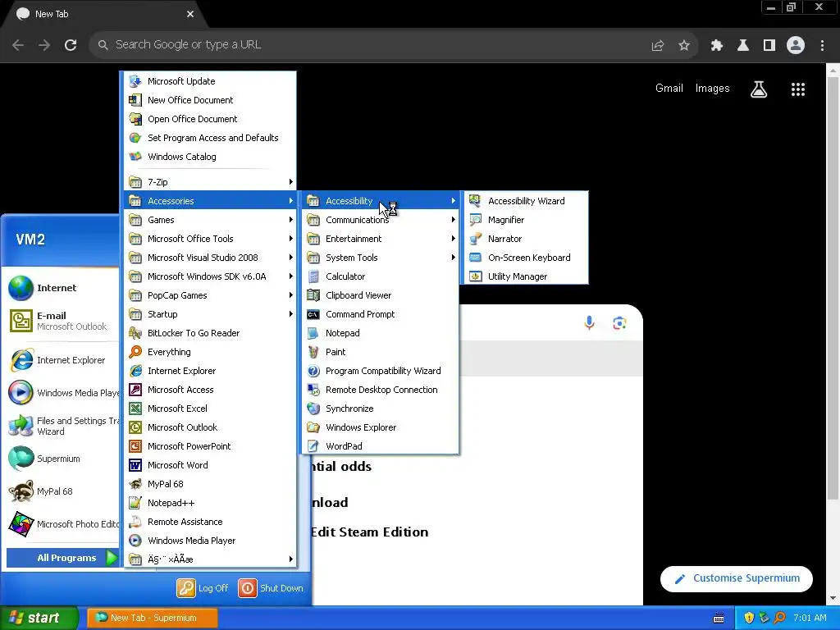Open Remote Desktop Connection

[381, 390]
